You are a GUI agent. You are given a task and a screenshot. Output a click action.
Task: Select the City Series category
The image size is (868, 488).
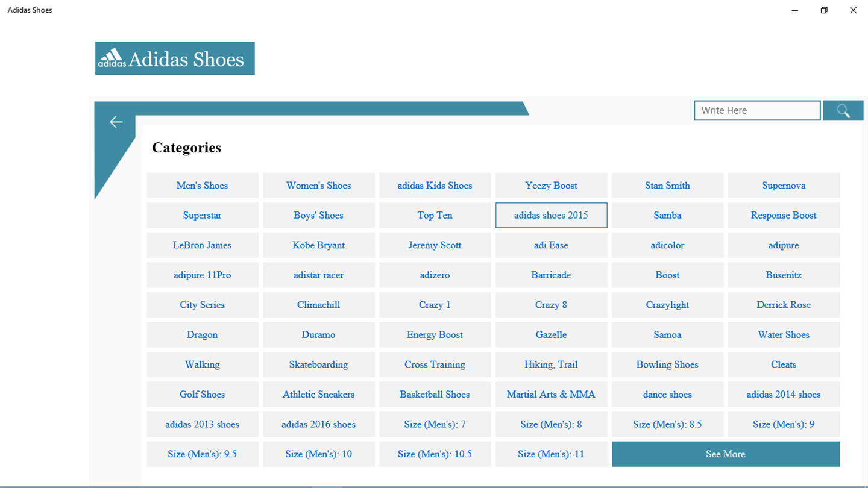point(203,305)
